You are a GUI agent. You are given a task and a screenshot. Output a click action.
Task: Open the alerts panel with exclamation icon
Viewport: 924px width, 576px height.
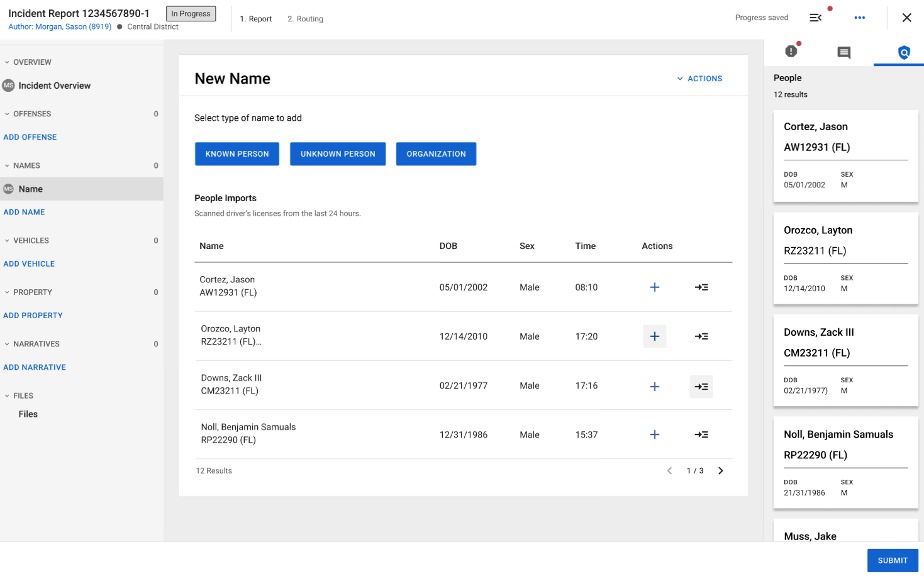pos(791,52)
